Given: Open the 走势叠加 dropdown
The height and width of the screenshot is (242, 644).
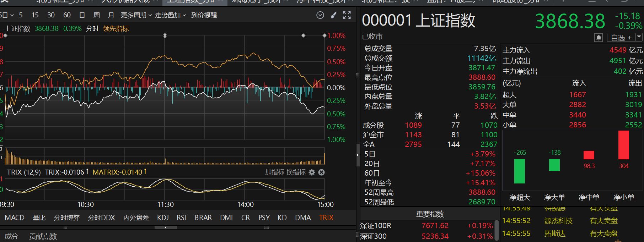Looking at the screenshot, I should (170, 15).
